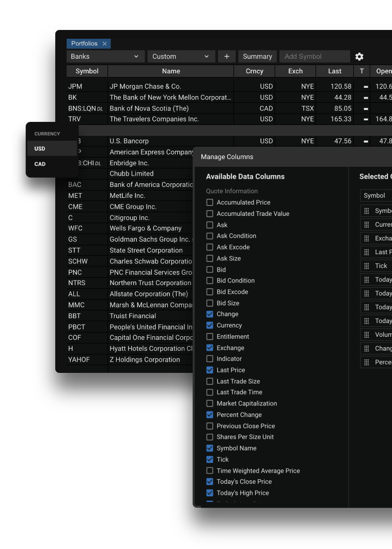Choose USD from the currency menu
The image size is (392, 549).
[40, 149]
